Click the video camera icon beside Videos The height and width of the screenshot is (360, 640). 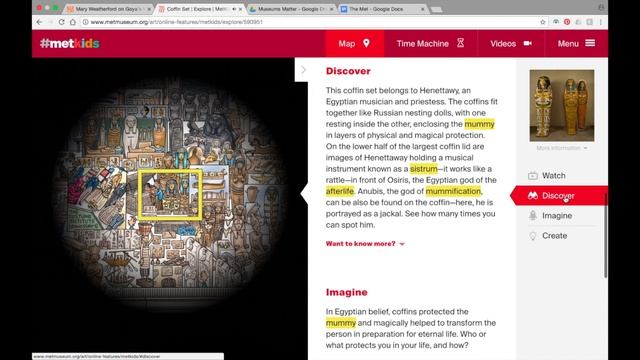528,43
